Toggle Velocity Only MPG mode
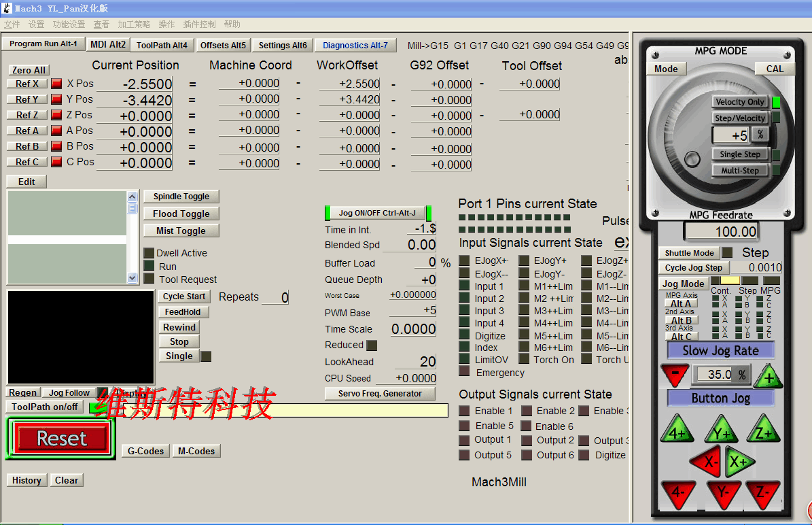This screenshot has height=525, width=812. [x=739, y=101]
